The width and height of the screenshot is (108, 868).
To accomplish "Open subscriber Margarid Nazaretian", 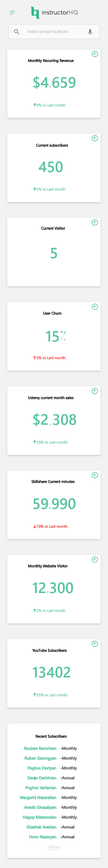I will coord(38,797).
